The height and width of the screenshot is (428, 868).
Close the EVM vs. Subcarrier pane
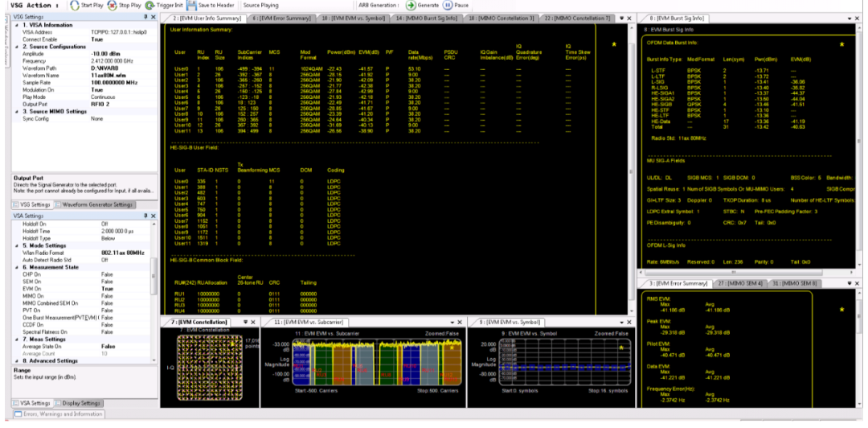coord(459,322)
